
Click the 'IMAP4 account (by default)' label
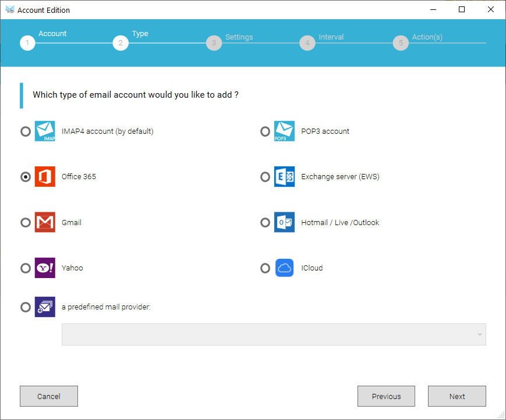click(x=108, y=131)
